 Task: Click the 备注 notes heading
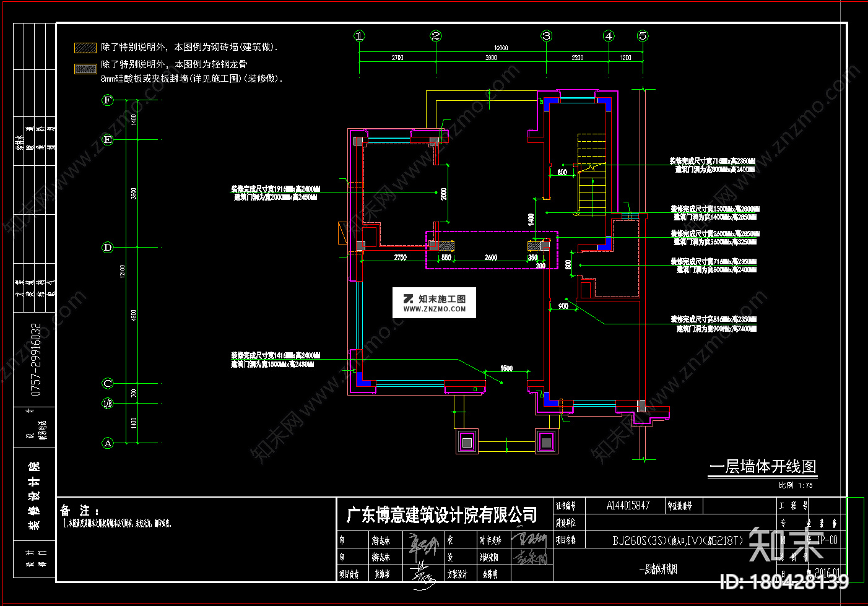click(x=79, y=511)
